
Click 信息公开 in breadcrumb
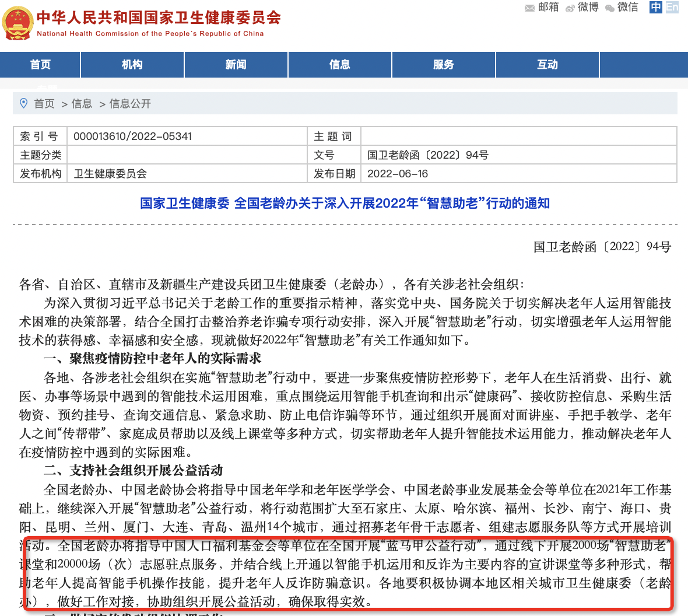pyautogui.click(x=130, y=104)
